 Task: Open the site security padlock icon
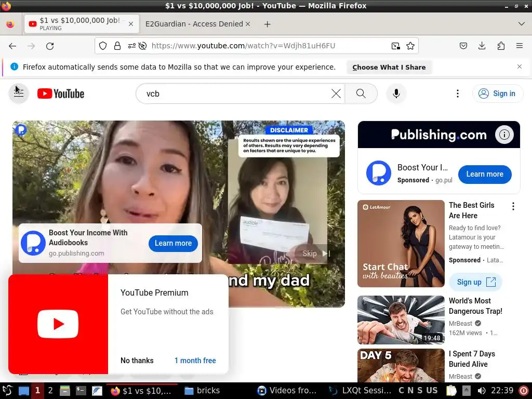click(117, 46)
